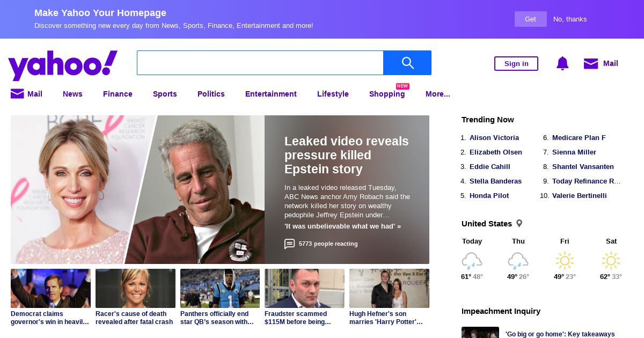Click the Impeachment Inquiry story thumbnail
644x338 pixels.
tap(480, 333)
